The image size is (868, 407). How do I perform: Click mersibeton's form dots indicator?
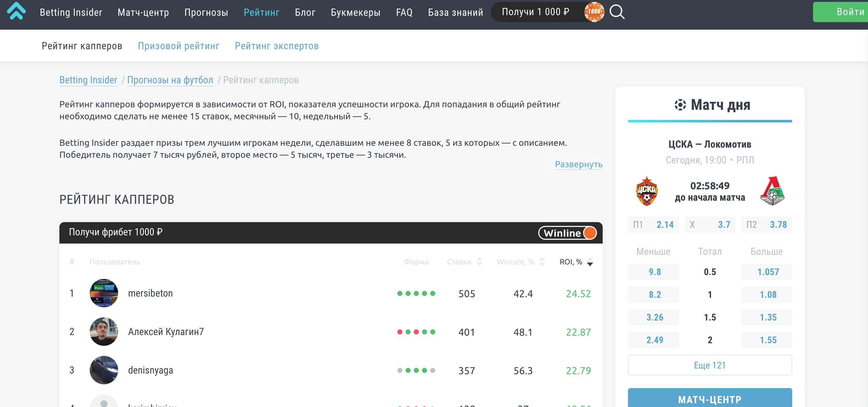pos(416,293)
